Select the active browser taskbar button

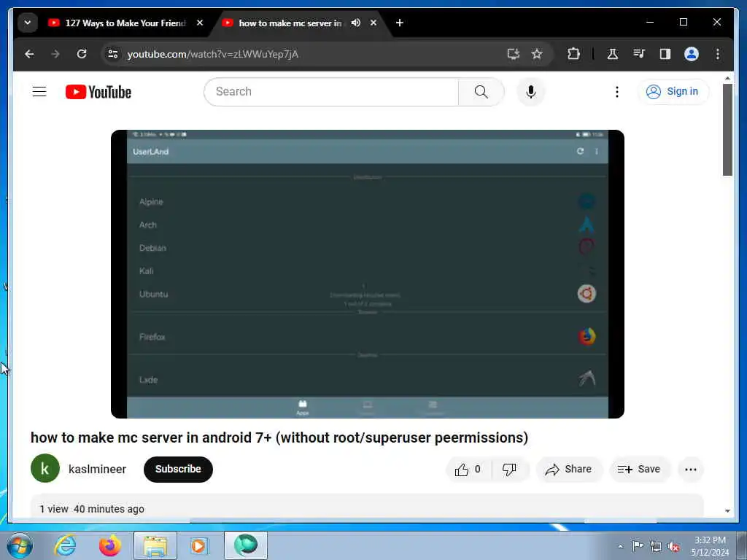(x=246, y=545)
